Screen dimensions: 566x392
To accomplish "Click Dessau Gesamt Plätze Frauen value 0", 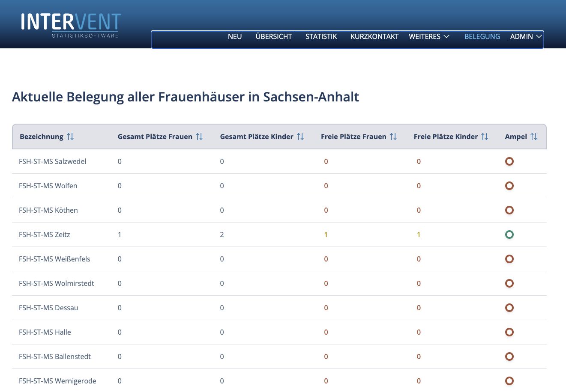I will 120,308.
